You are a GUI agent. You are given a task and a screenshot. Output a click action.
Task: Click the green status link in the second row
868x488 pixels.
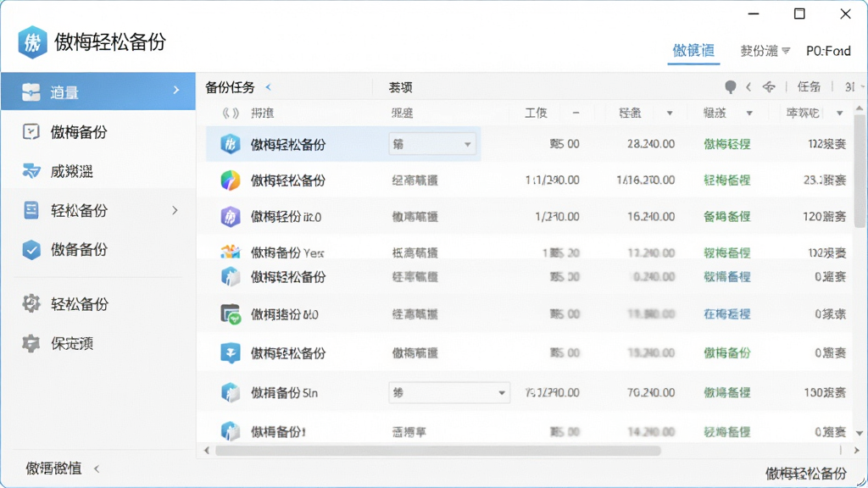(x=726, y=180)
